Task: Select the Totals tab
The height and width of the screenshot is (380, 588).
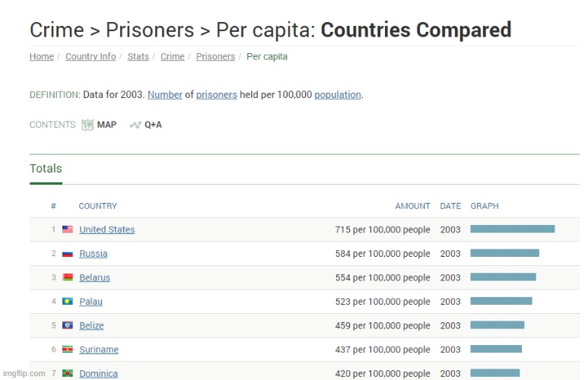Action: pos(46,169)
